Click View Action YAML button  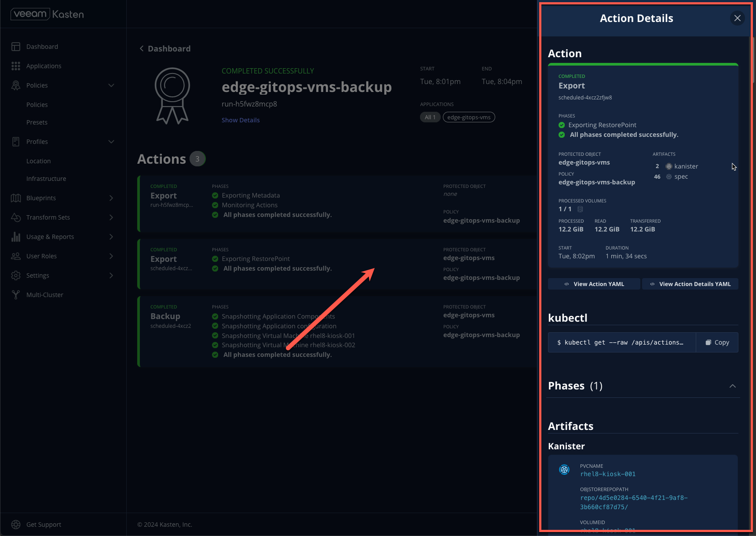pyautogui.click(x=594, y=284)
